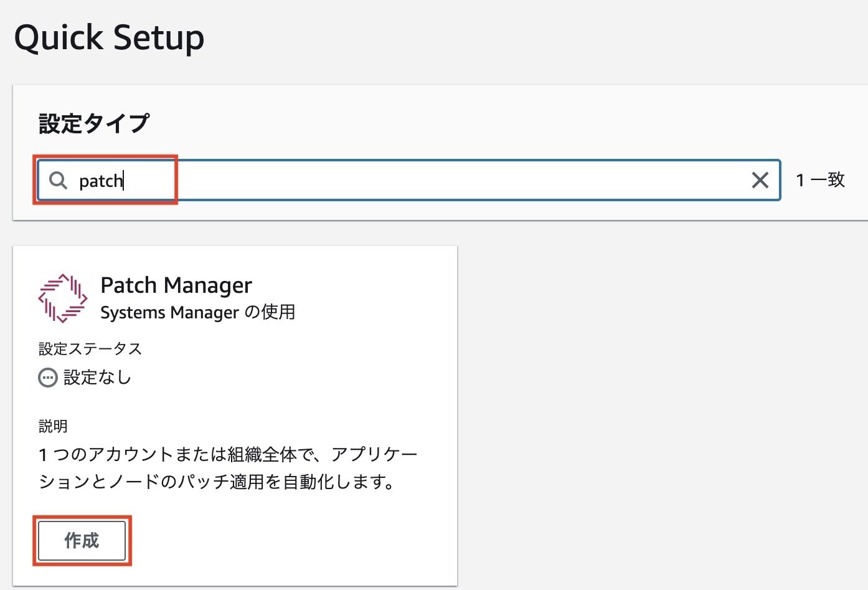
Task: Click the 設定なし status text
Action: 98,377
